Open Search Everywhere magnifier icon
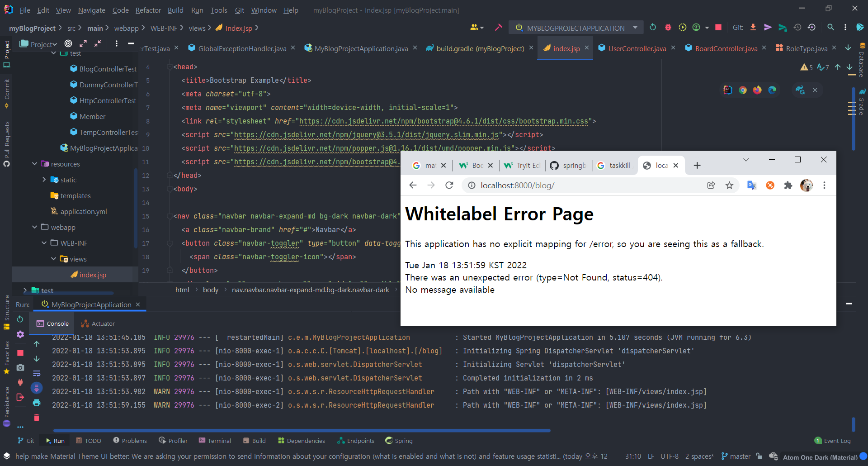868x466 pixels. pyautogui.click(x=830, y=28)
